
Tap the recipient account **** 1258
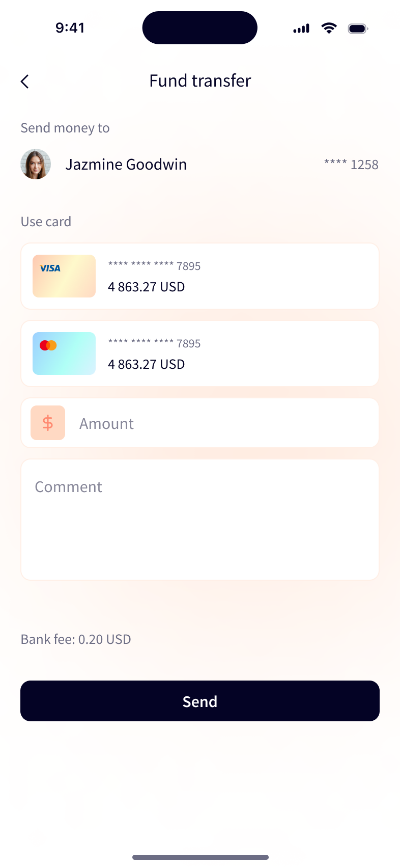(351, 165)
